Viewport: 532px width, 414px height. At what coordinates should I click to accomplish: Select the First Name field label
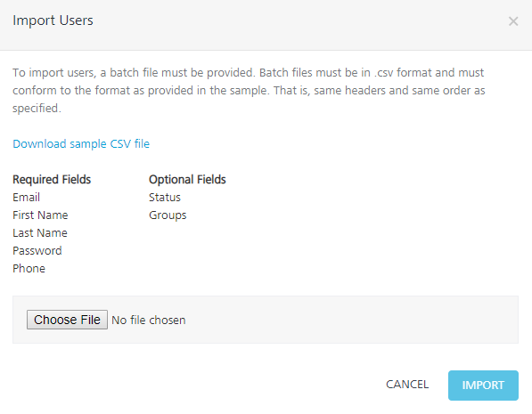[x=40, y=215]
